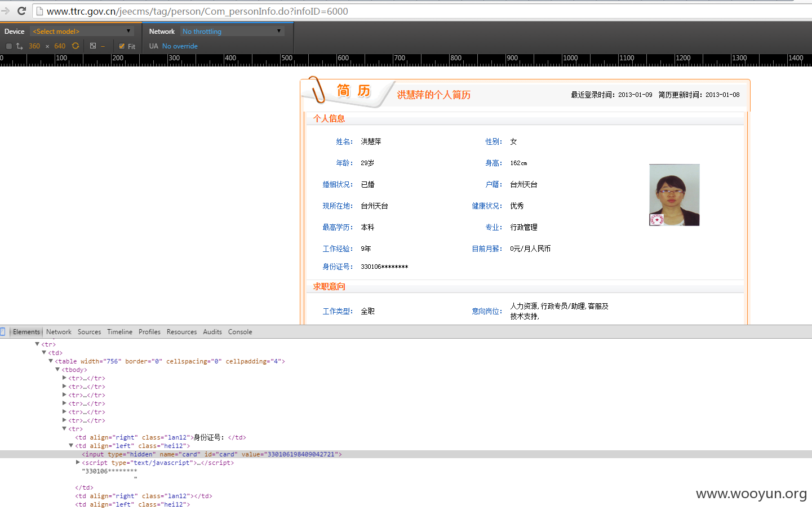Switch to the Elements tab
812x510 pixels.
coord(26,332)
